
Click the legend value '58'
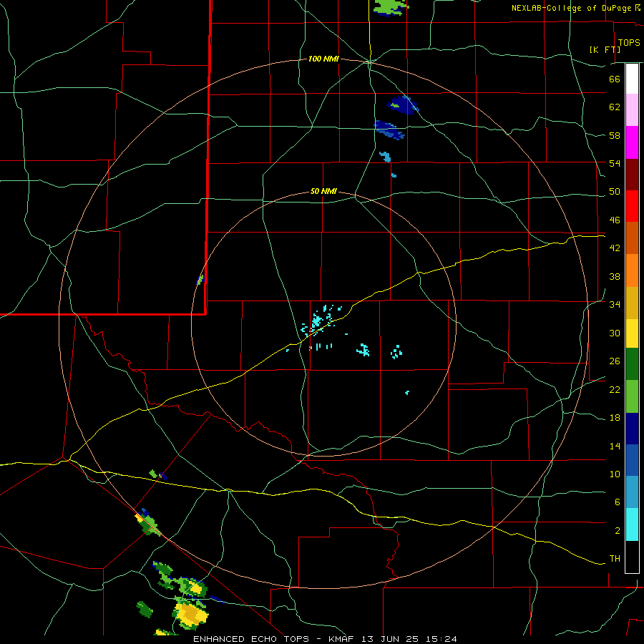click(x=615, y=135)
